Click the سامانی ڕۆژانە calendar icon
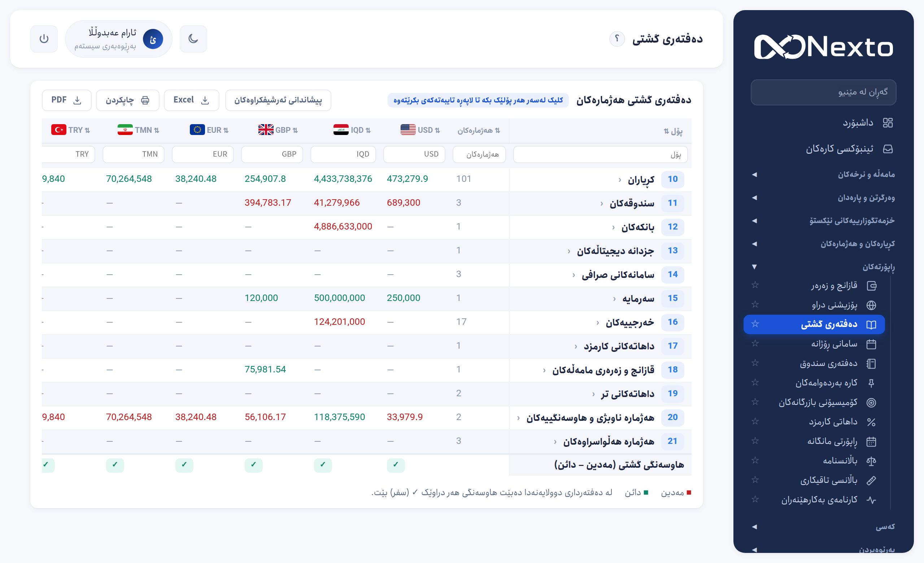924x563 pixels. tap(871, 344)
